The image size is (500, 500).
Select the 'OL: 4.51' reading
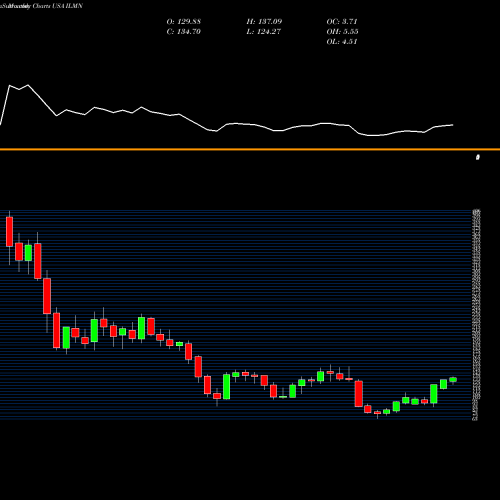click(342, 42)
